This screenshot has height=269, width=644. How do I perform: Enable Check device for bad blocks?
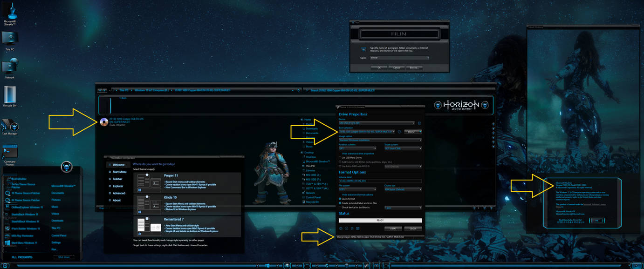[340, 208]
